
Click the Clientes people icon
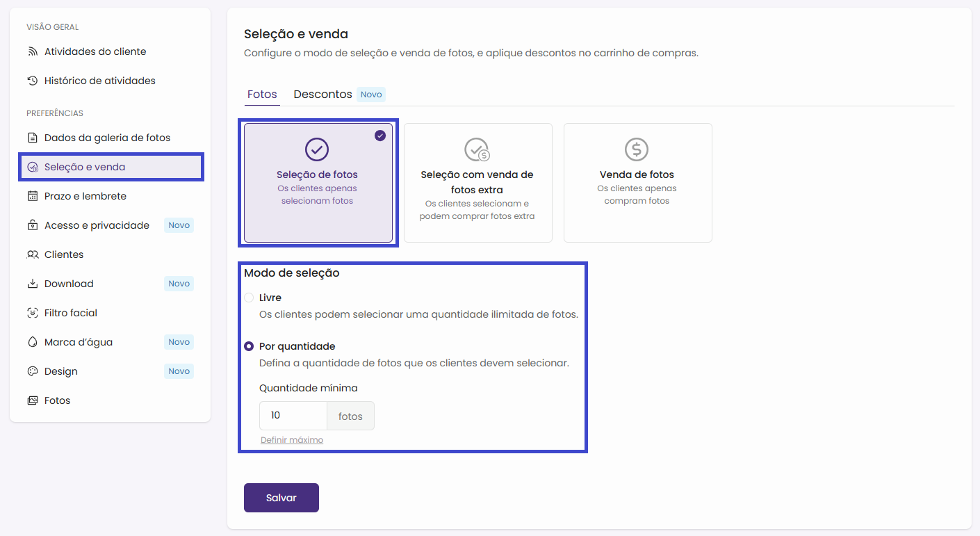[32, 254]
